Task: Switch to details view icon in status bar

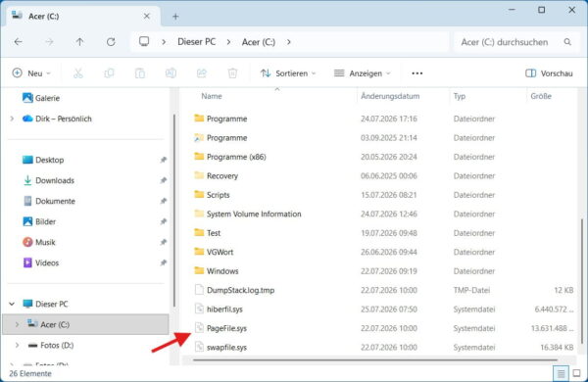Action: [561, 373]
